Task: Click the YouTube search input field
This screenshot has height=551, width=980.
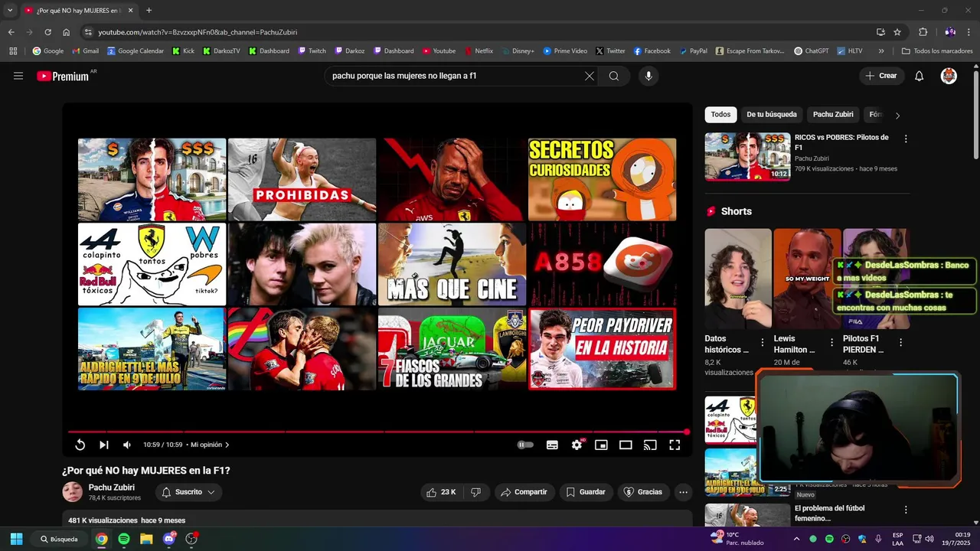Action: pos(452,76)
